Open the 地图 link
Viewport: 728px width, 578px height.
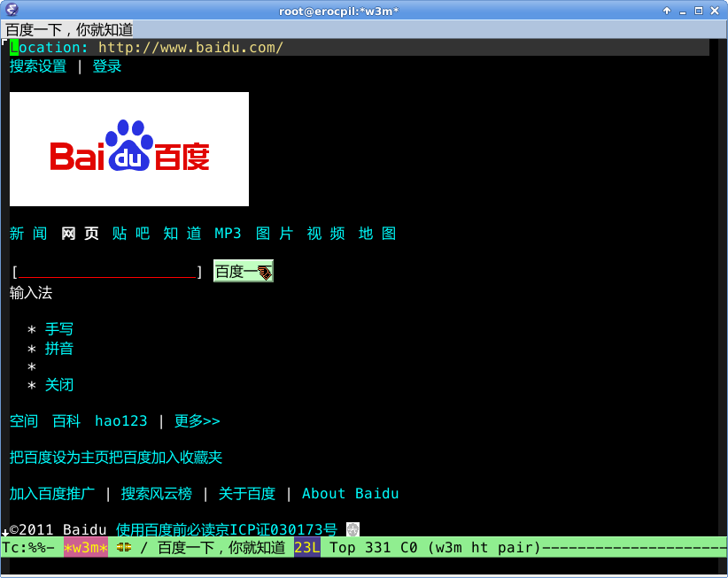(377, 234)
